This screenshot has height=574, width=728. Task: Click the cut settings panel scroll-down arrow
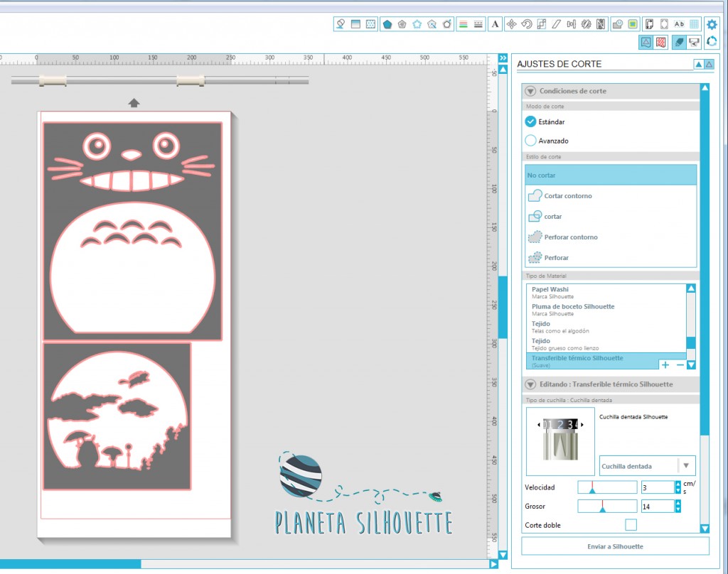(x=705, y=528)
